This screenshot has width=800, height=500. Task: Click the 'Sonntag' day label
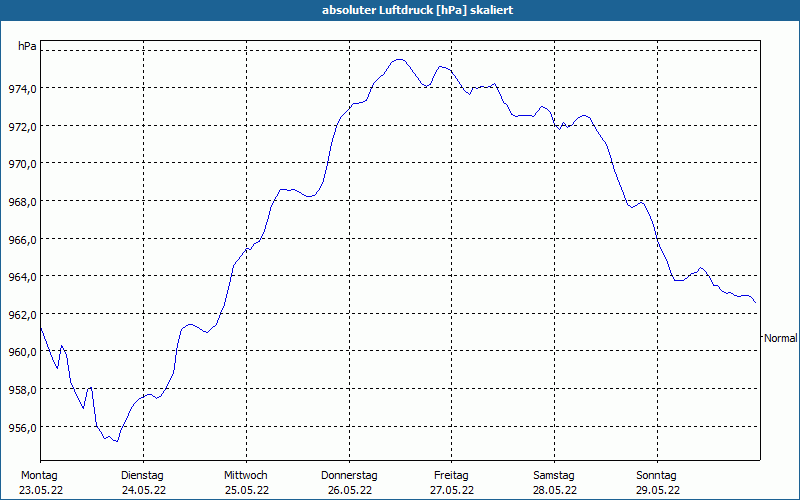click(x=656, y=476)
